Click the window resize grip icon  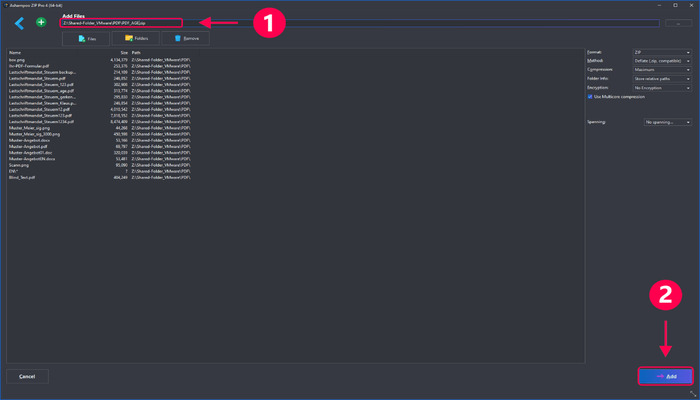click(x=693, y=392)
